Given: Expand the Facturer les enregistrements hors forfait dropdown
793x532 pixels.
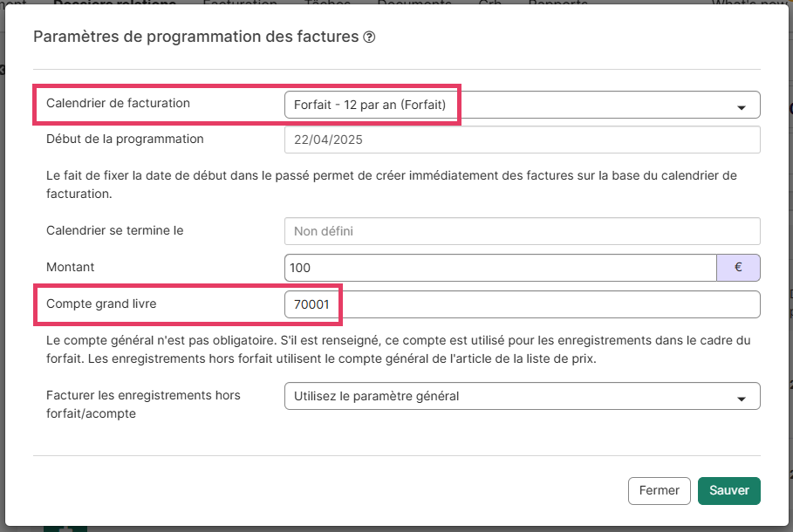Looking at the screenshot, I should click(x=522, y=397).
